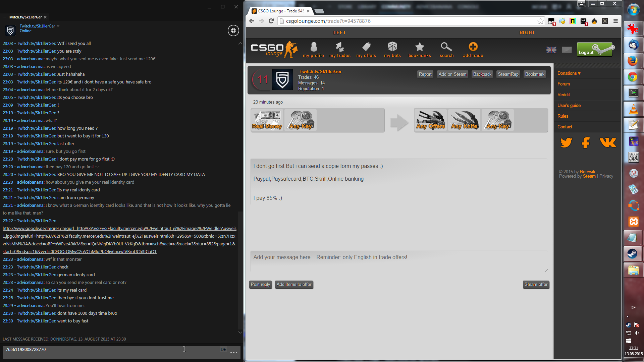Open chat options ellipsis menu

point(234,352)
